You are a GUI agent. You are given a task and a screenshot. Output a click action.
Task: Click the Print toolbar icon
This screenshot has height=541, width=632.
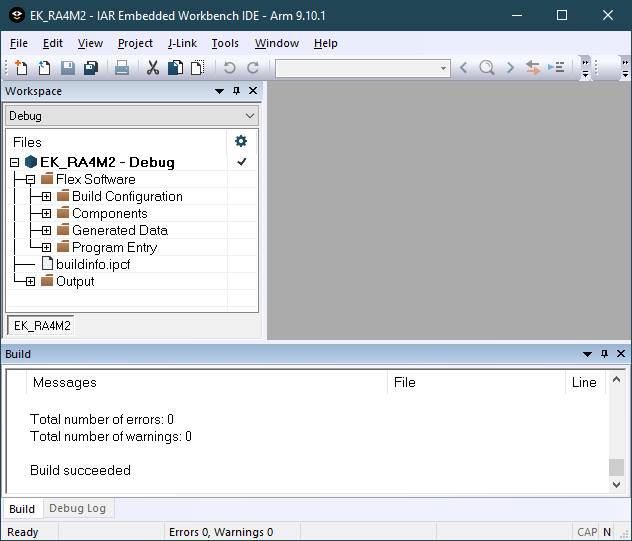[x=122, y=68]
